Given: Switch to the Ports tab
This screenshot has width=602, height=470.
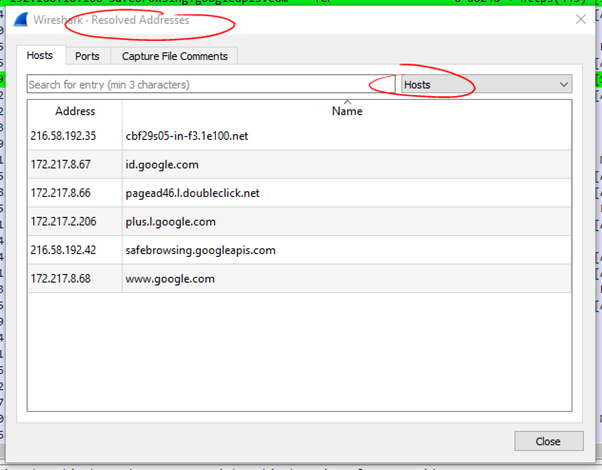Looking at the screenshot, I should [x=87, y=56].
